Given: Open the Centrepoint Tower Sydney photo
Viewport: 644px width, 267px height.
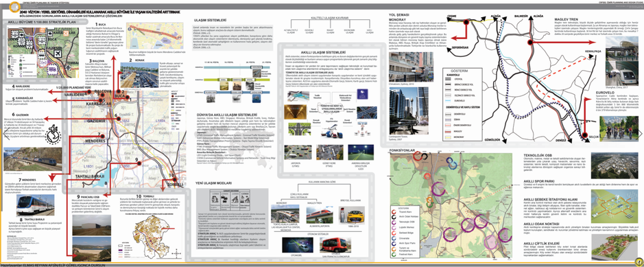Looking at the screenshot, I should tap(408, 111).
